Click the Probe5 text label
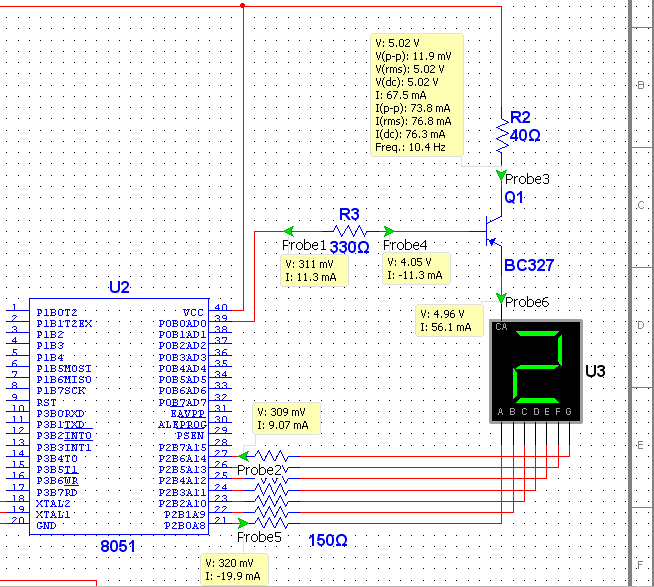This screenshot has height=587, width=654. coord(259,537)
